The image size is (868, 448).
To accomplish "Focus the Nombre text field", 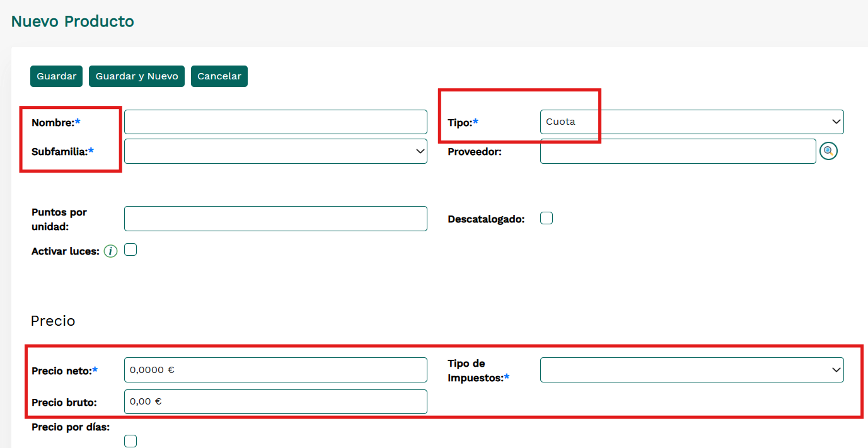I will tap(275, 122).
